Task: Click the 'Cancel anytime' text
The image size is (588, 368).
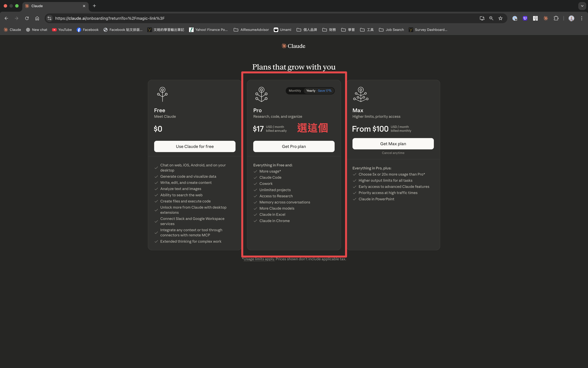Action: point(393,153)
